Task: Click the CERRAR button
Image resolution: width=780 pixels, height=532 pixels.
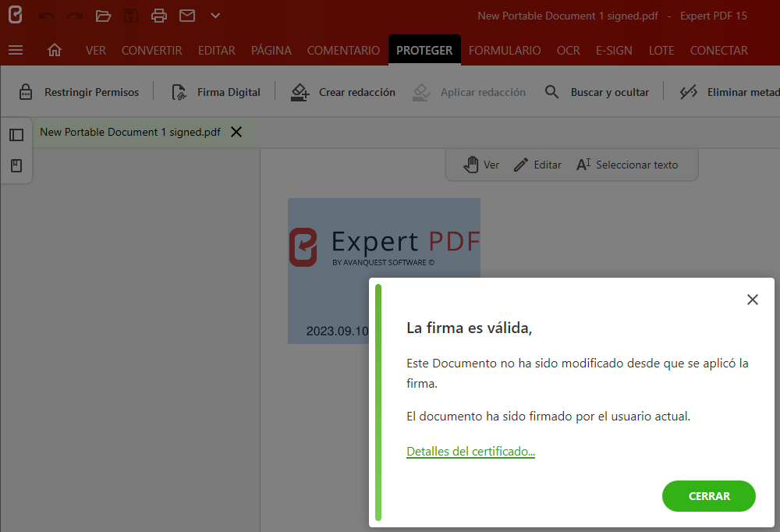Action: tap(709, 496)
